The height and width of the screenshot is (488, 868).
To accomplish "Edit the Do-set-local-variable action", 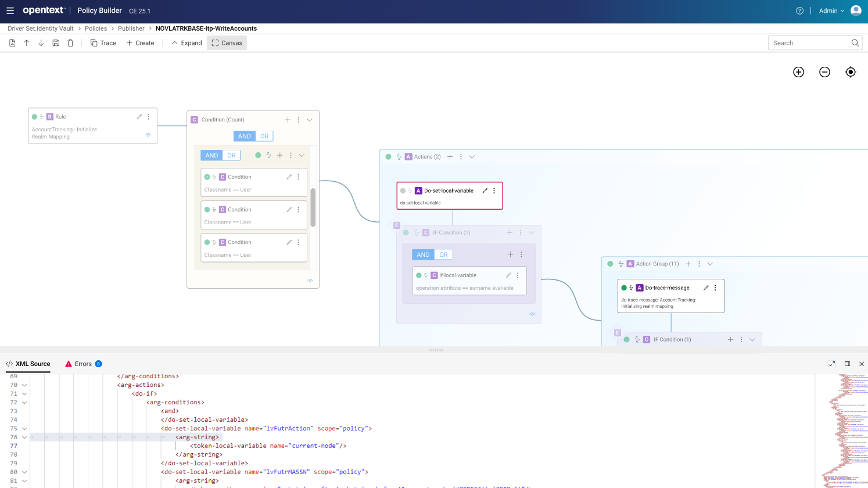I will (x=485, y=191).
